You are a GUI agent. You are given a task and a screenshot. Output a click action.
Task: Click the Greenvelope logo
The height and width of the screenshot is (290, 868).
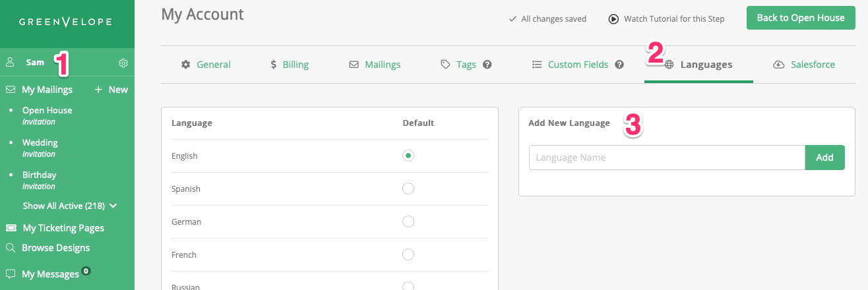point(65,22)
